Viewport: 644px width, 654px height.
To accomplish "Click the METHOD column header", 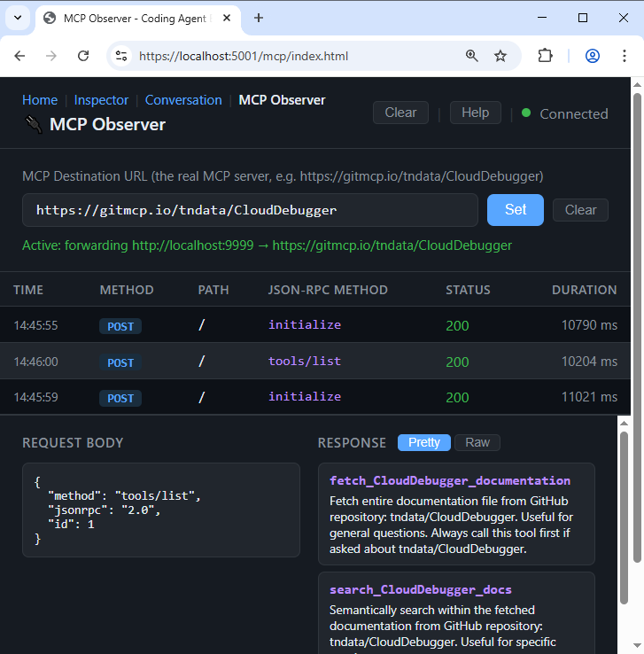I will (x=127, y=290).
